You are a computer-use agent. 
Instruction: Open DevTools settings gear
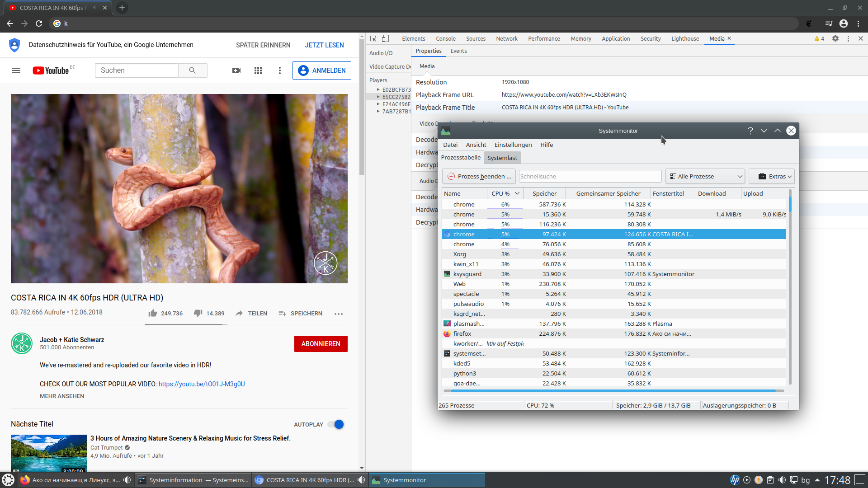[x=835, y=39]
